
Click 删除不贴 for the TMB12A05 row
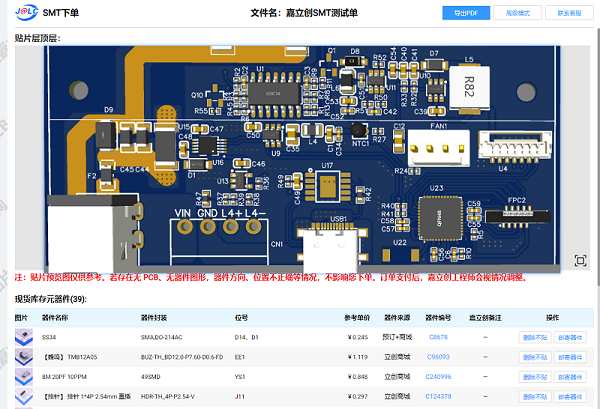535,357
